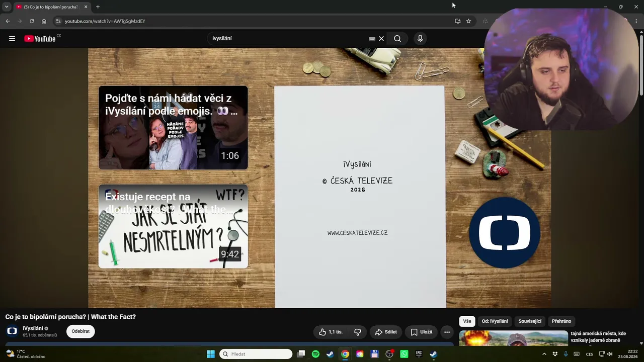Click the video title Co je to bipolární porucha
This screenshot has height=362, width=644.
pos(70,317)
